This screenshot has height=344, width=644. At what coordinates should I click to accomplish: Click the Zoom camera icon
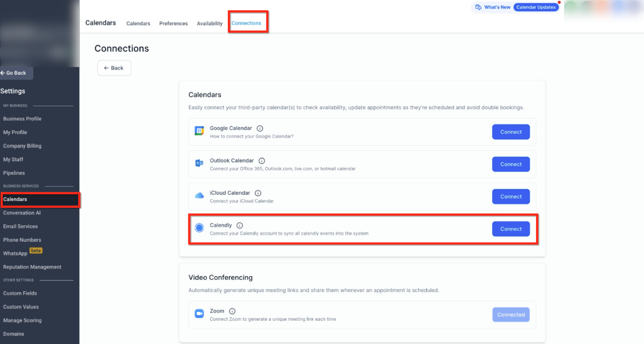point(199,314)
